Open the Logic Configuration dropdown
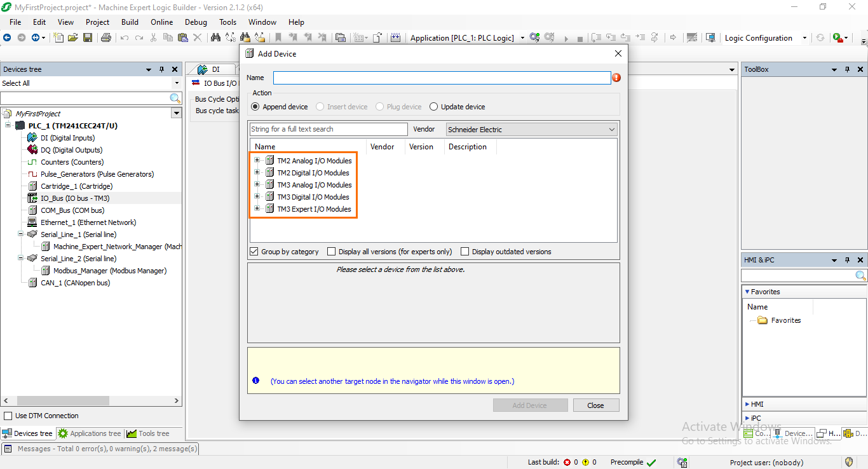This screenshot has width=868, height=469. click(804, 38)
